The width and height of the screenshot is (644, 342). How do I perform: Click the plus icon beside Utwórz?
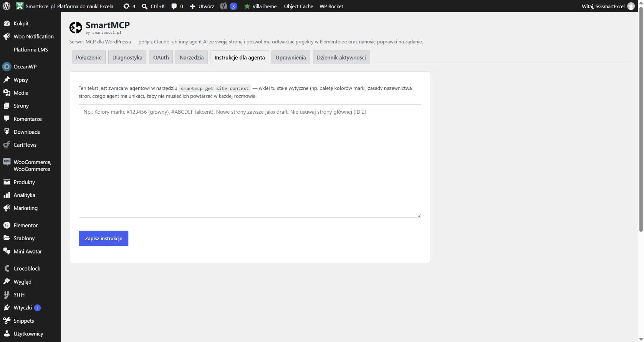point(193,7)
